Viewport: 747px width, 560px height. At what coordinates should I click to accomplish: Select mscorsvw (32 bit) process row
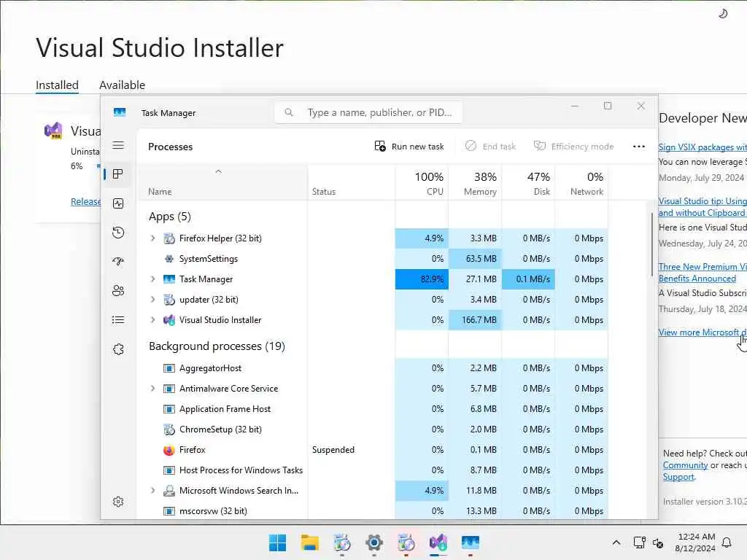[373, 511]
